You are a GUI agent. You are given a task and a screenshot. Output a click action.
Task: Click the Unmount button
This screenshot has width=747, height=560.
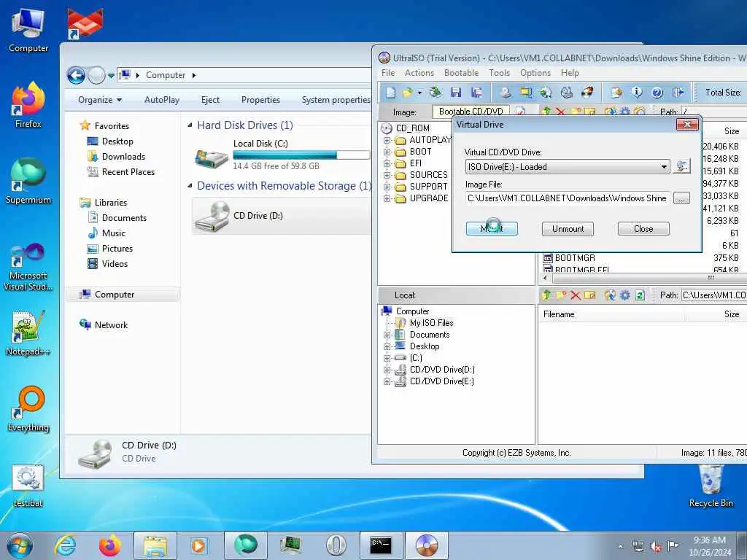click(568, 228)
